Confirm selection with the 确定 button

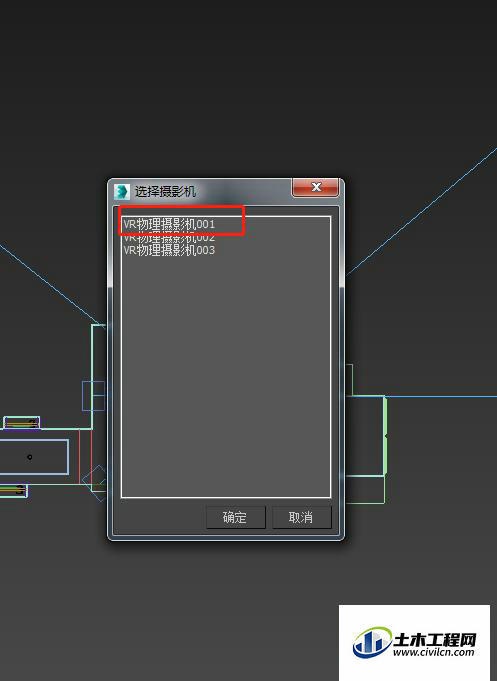tap(235, 517)
